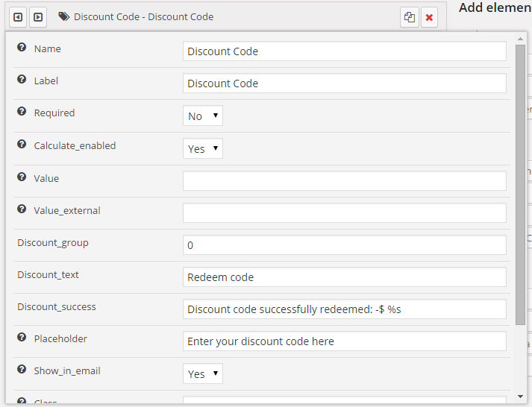Click help icon next to Label
The height and width of the screenshot is (407, 532).
22,81
